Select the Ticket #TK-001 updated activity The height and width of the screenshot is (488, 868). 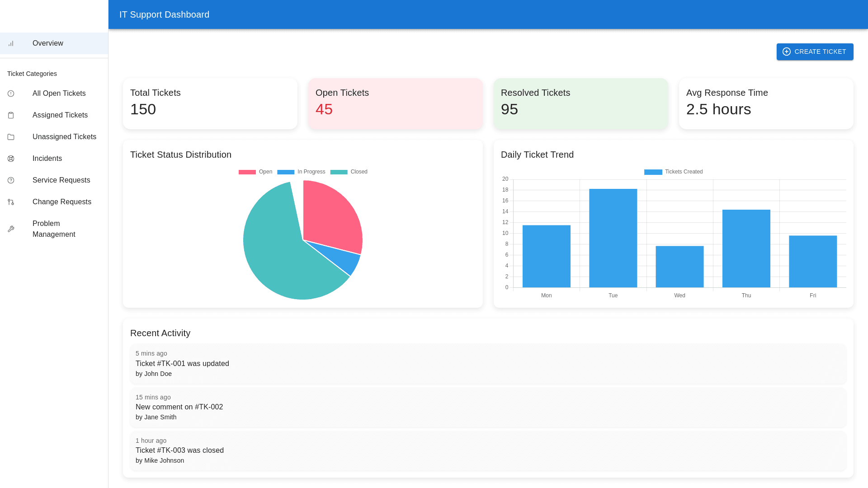point(488,364)
